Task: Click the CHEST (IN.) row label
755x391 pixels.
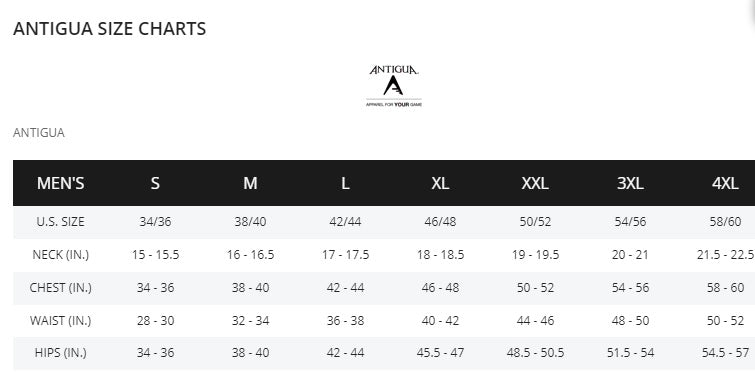Action: point(61,287)
